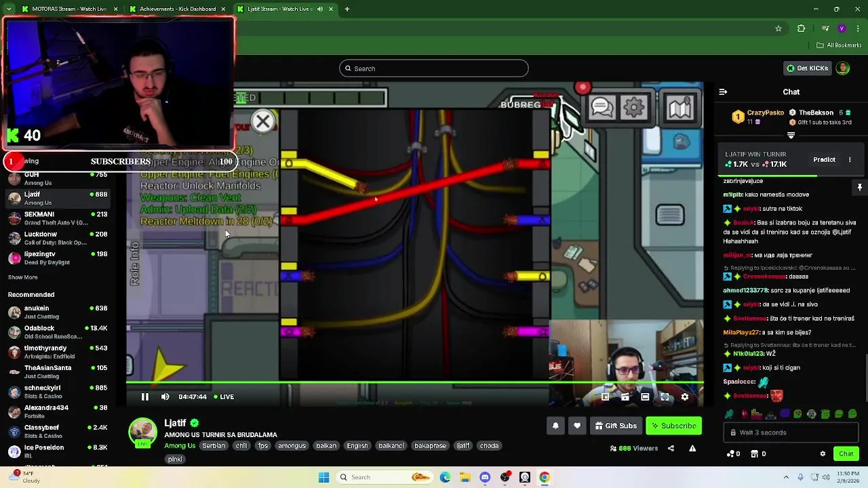Viewport: 868px width, 488px height.
Task: Show hidden system tray icons chevron
Action: click(786, 477)
